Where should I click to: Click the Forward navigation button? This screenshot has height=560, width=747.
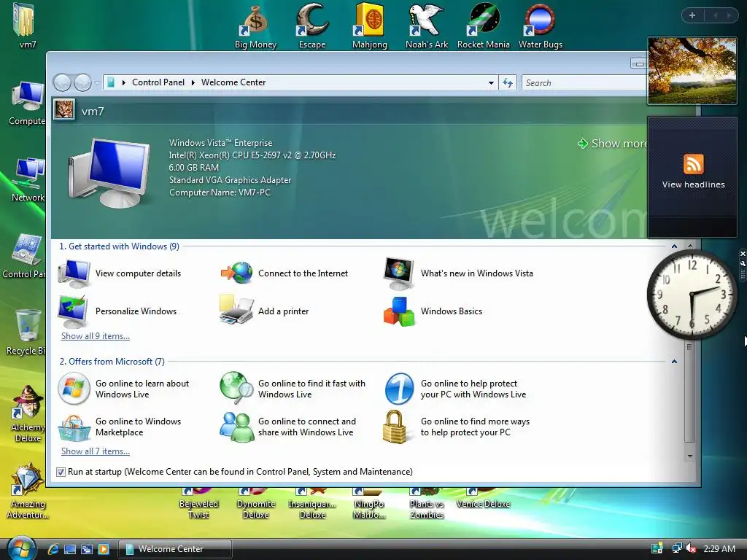83,83
